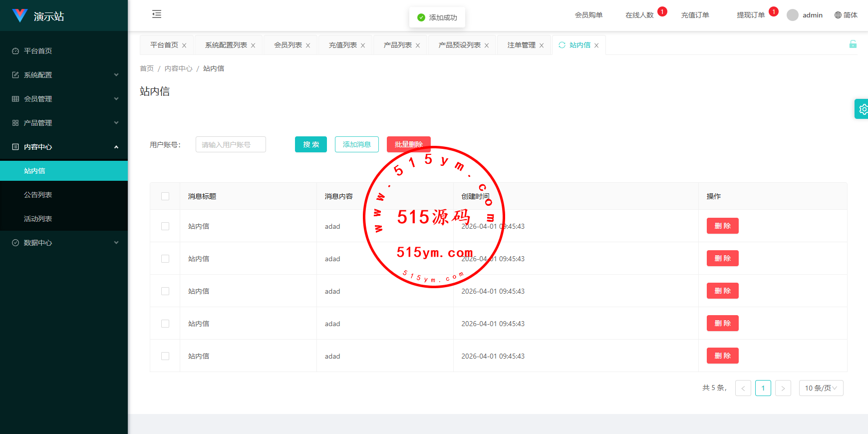
Task: Refresh the 站内信 tab via reload icon
Action: click(562, 45)
